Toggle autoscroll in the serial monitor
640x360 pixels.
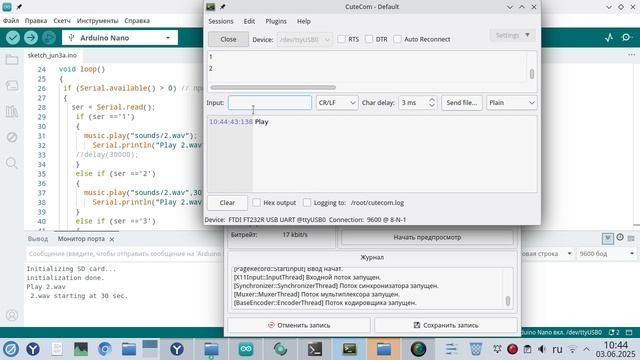pos(607,238)
